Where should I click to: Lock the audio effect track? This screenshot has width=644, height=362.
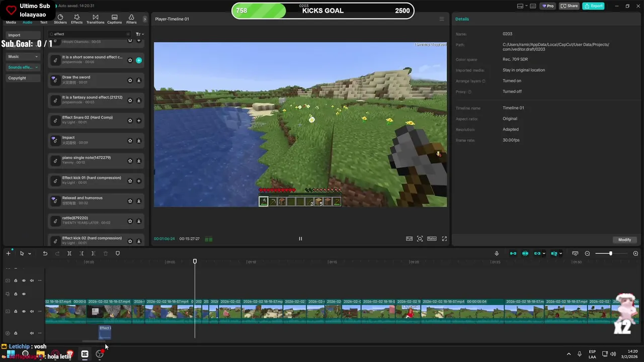pyautogui.click(x=16, y=333)
